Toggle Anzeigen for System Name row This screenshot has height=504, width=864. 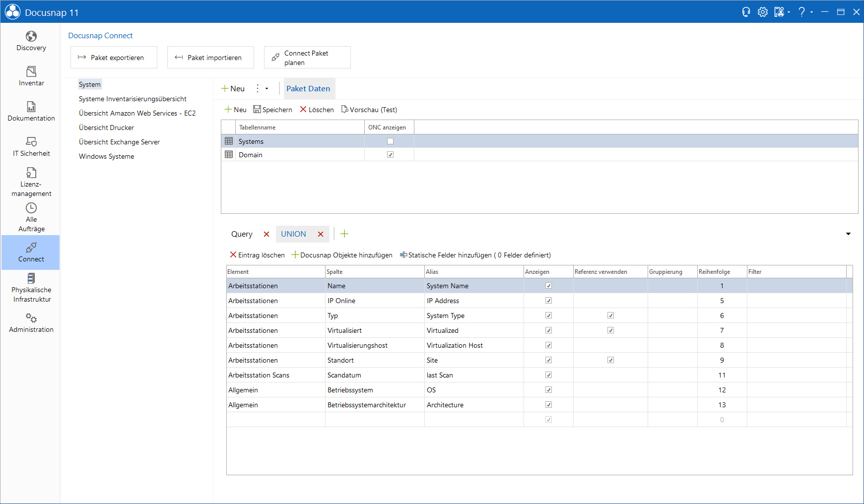coord(548,286)
